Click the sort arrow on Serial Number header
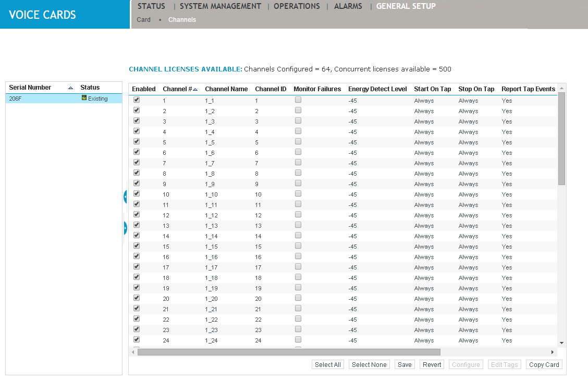Viewport: 588px width, 380px height. tap(70, 88)
